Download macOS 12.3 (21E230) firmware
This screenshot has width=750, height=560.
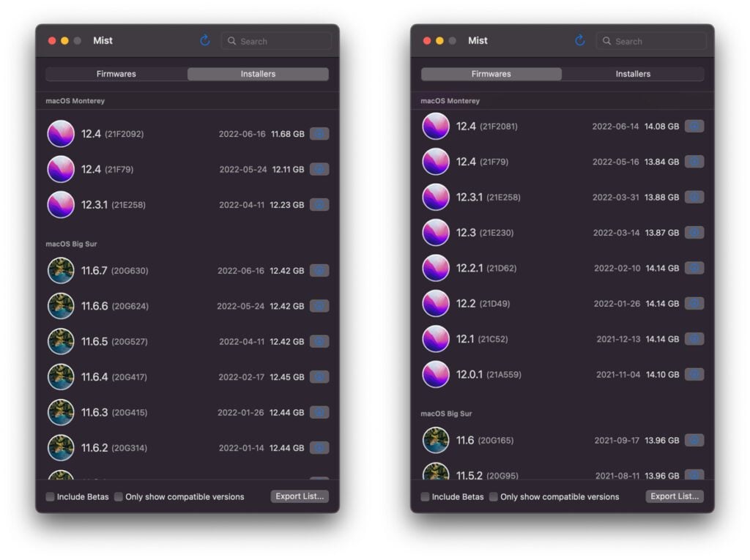[694, 232]
